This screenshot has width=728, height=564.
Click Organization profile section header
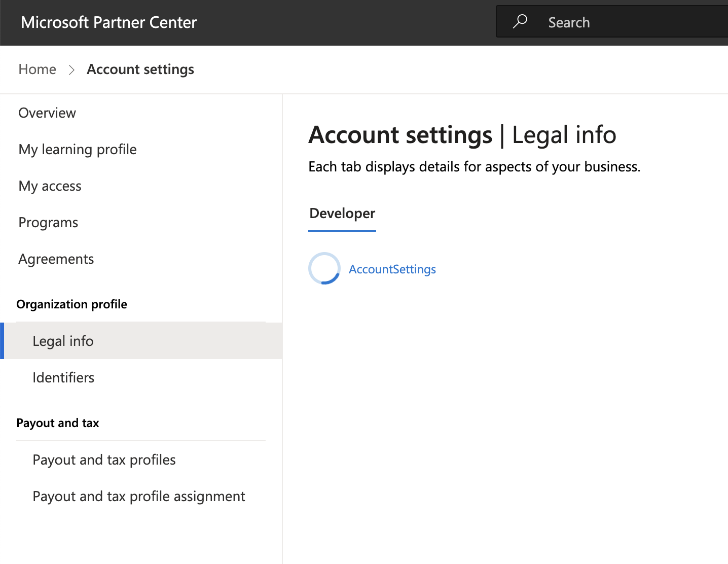71,304
